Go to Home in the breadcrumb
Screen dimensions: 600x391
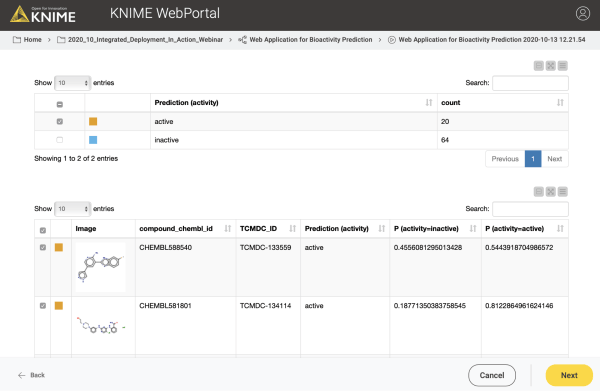33,40
